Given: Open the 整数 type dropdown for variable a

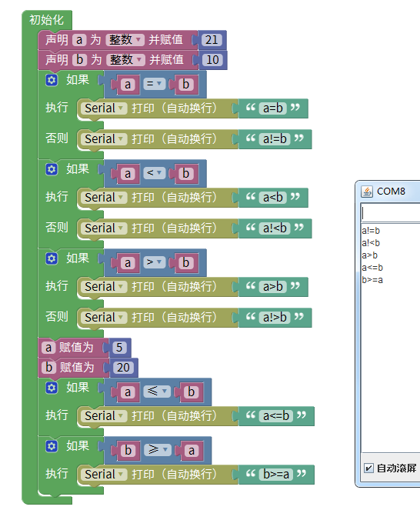Looking at the screenshot, I should 125,40.
